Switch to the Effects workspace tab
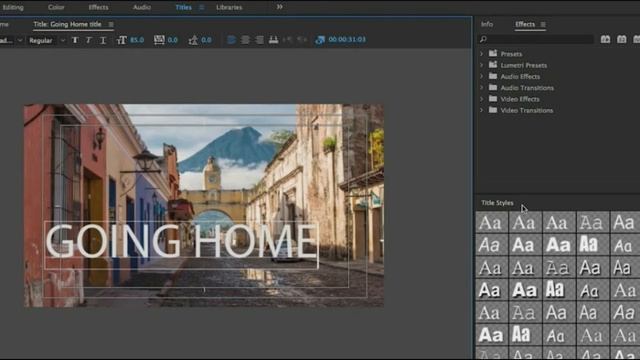640x360 pixels. tap(98, 7)
